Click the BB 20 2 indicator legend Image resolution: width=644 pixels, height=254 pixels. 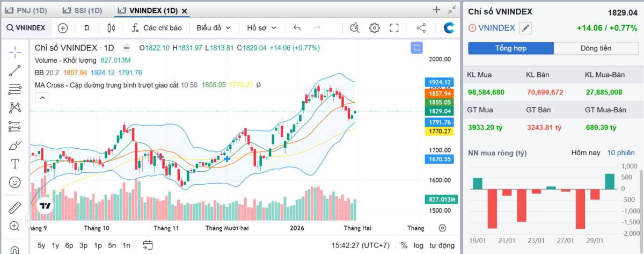click(47, 72)
